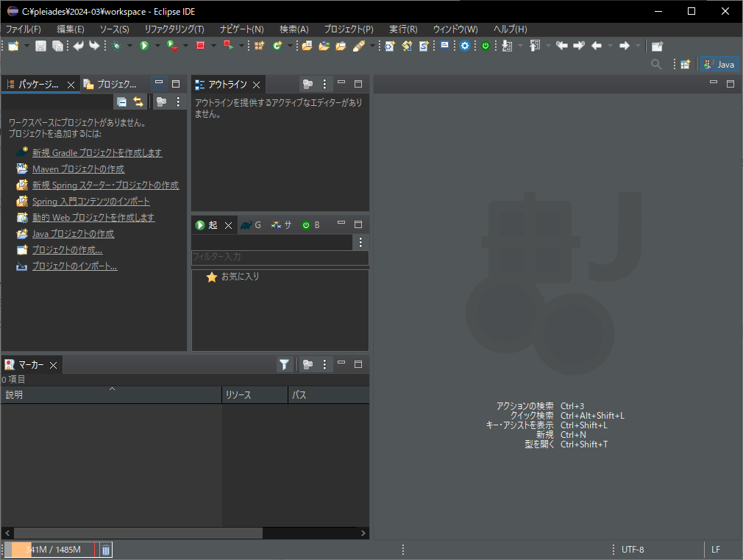The image size is (743, 560).
Task: Navigate Back with the left arrow
Action: click(x=597, y=46)
